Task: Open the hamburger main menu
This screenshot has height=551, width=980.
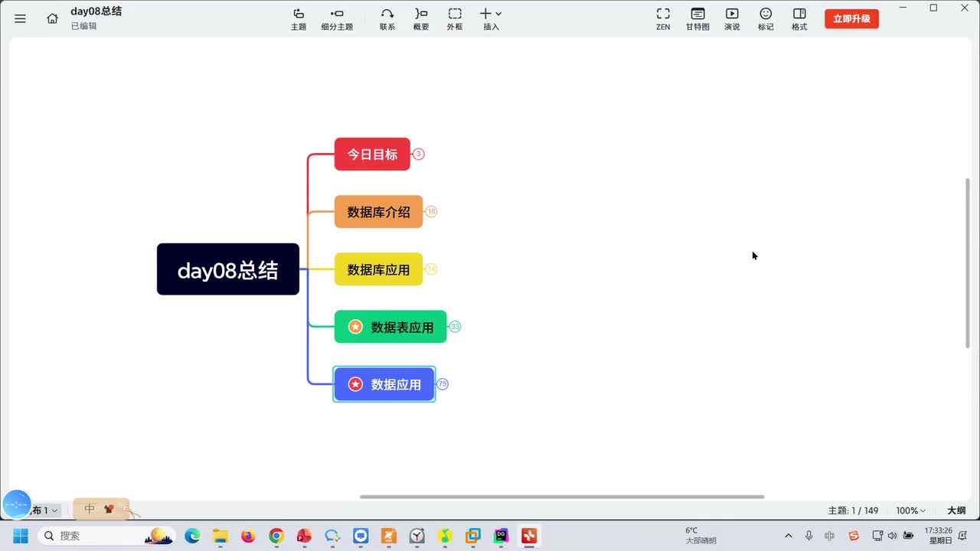Action: [20, 18]
